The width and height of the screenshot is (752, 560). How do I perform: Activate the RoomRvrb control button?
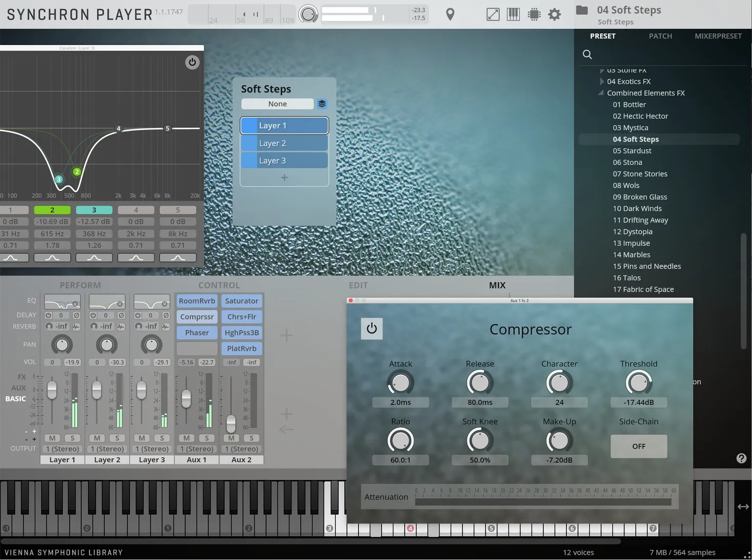[196, 301]
